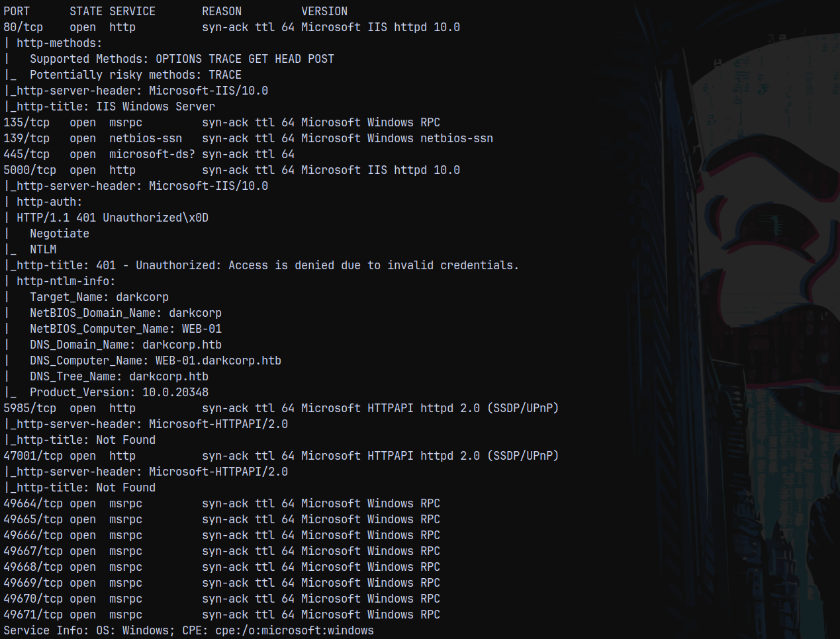Click the 49664/tcp msrpc line
The height and width of the screenshot is (639, 840).
(x=222, y=503)
